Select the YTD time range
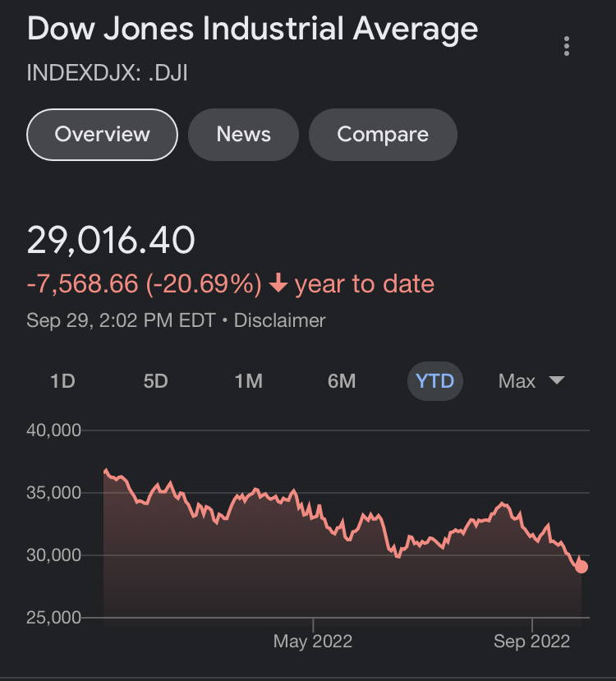Screen dimensions: 616x681 434,381
